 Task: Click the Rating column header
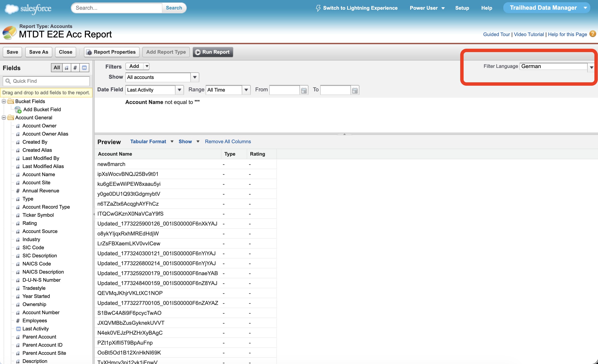point(262,154)
